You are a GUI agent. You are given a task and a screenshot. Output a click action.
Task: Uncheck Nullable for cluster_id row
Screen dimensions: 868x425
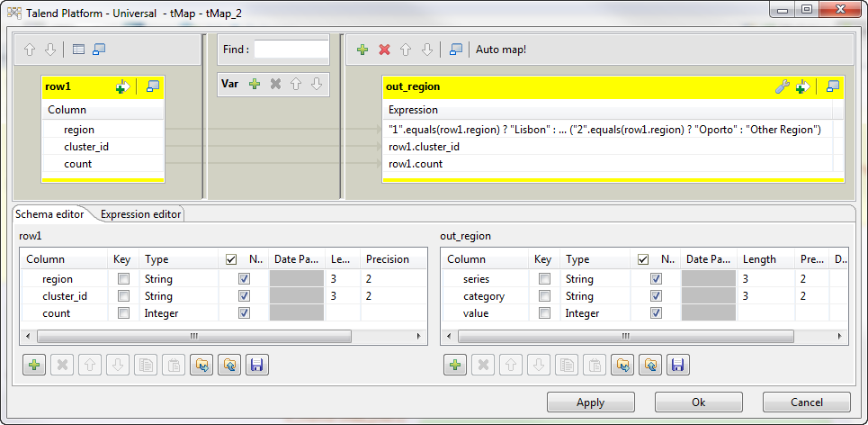coord(244,296)
